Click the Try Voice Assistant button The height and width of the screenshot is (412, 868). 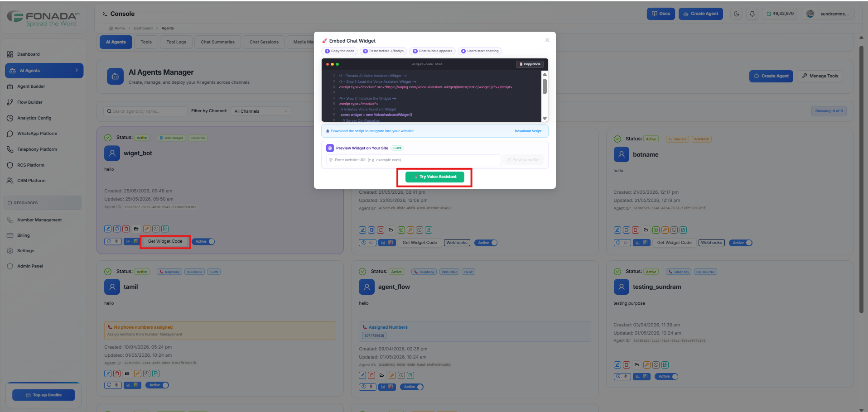pos(434,177)
